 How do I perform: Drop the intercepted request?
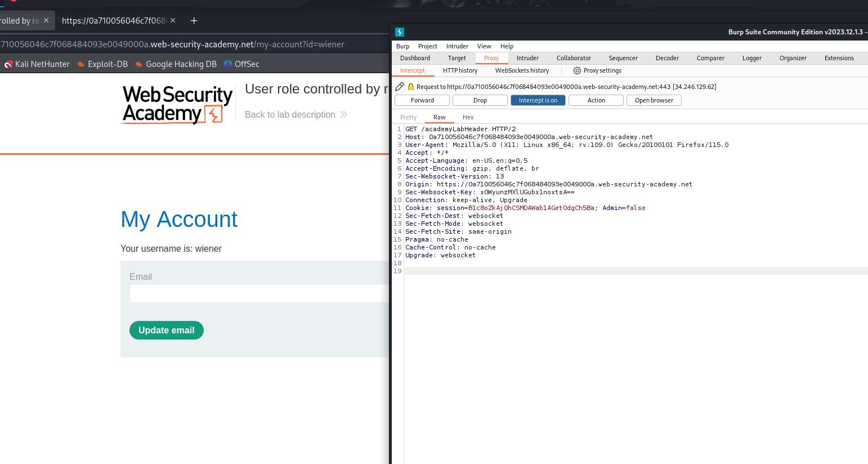coord(480,100)
